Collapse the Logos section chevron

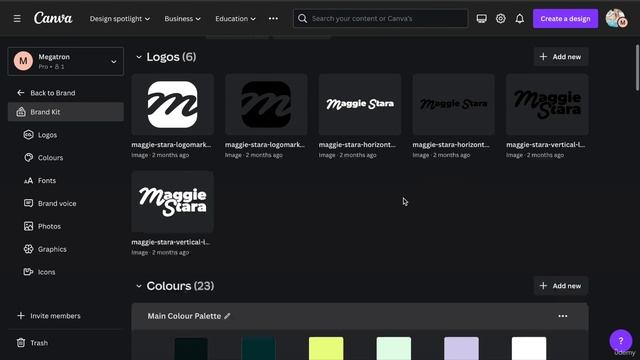(139, 57)
